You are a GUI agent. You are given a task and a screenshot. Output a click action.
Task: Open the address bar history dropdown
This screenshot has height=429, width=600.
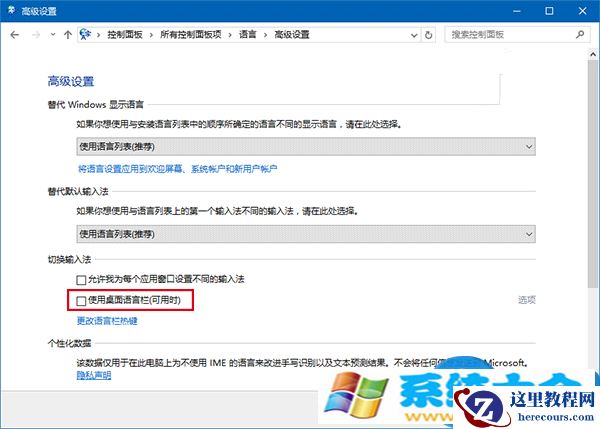[x=414, y=35]
